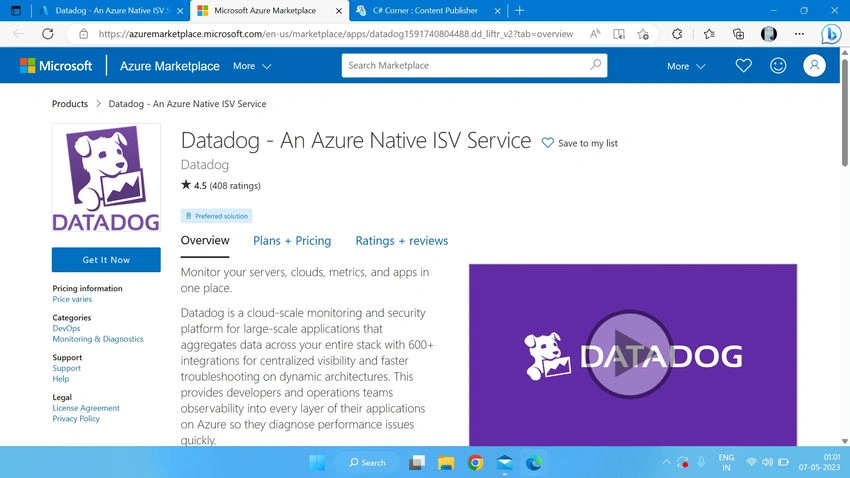Click the 4.5 (408 ratings) text
Image resolution: width=850 pixels, height=478 pixels.
[x=221, y=185]
